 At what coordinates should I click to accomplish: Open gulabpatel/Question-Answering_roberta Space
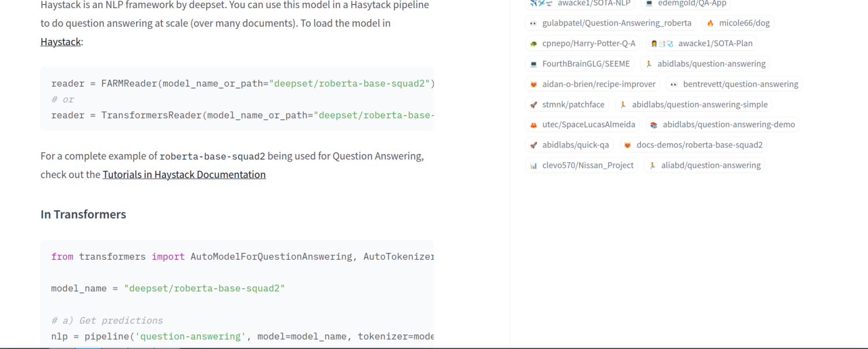tap(610, 23)
